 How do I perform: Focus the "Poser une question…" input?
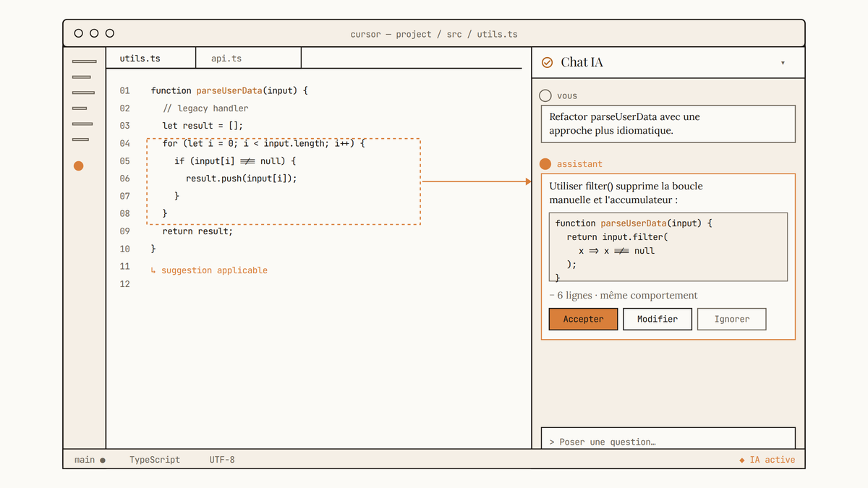click(x=668, y=438)
